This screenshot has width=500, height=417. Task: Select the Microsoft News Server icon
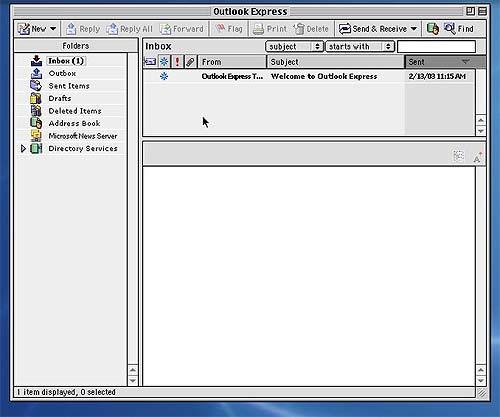click(36, 136)
